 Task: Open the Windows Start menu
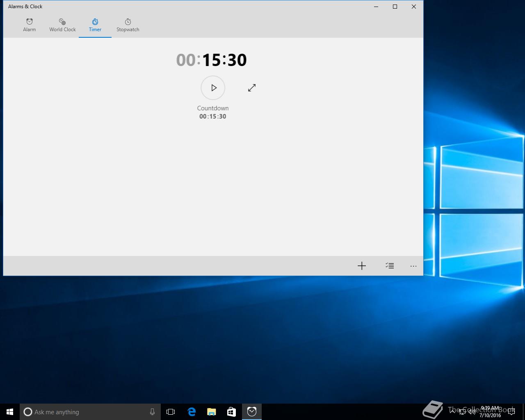click(x=10, y=412)
